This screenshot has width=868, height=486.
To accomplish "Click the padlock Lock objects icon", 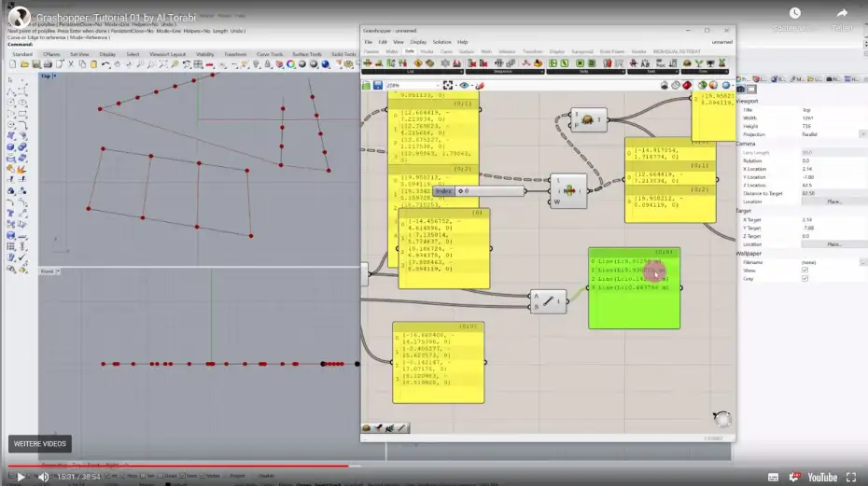I will 268,64.
